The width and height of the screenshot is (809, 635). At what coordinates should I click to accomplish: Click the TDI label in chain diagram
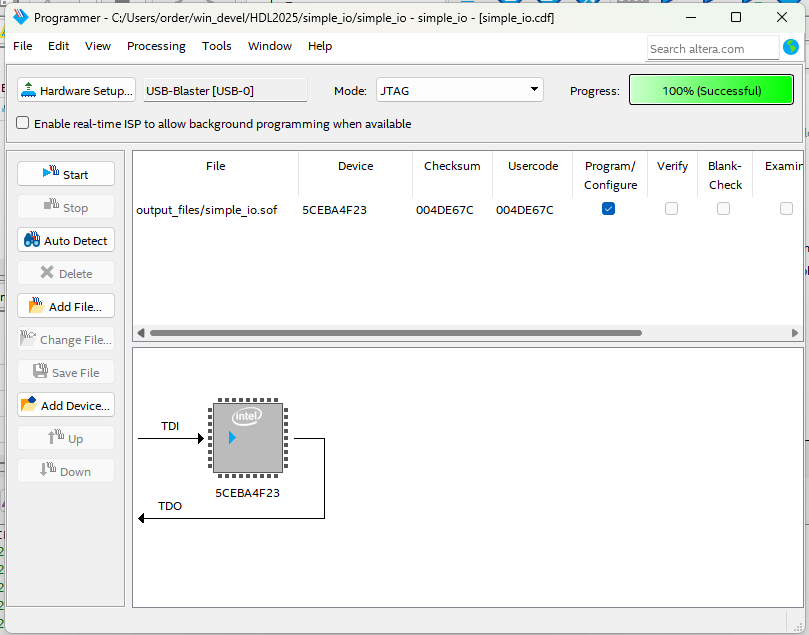pos(170,426)
